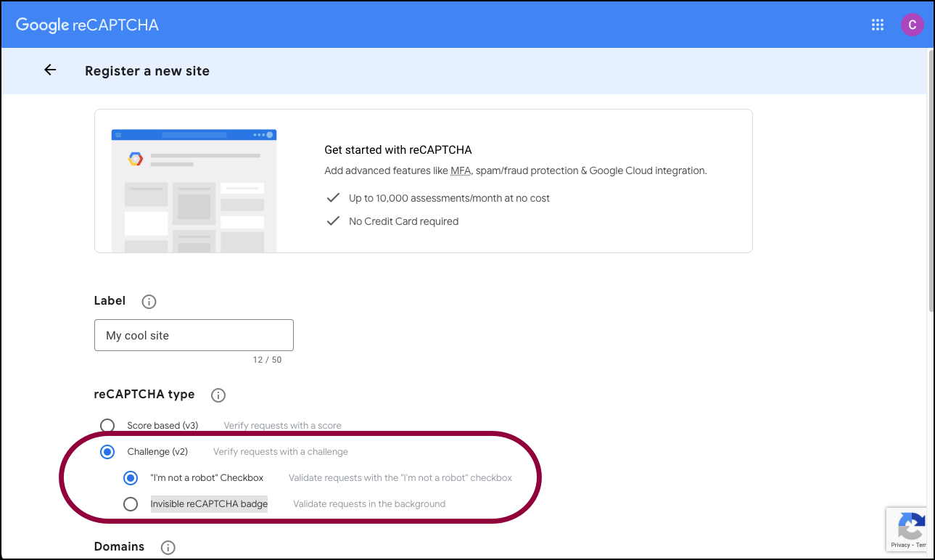
Task: Click the Label section heading
Action: 110,301
